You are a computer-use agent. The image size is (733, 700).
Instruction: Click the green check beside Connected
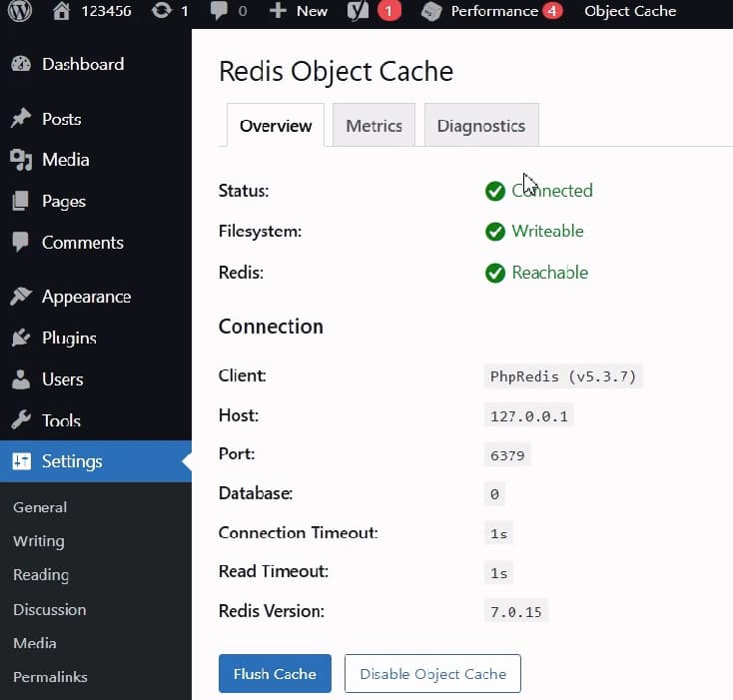(x=495, y=191)
